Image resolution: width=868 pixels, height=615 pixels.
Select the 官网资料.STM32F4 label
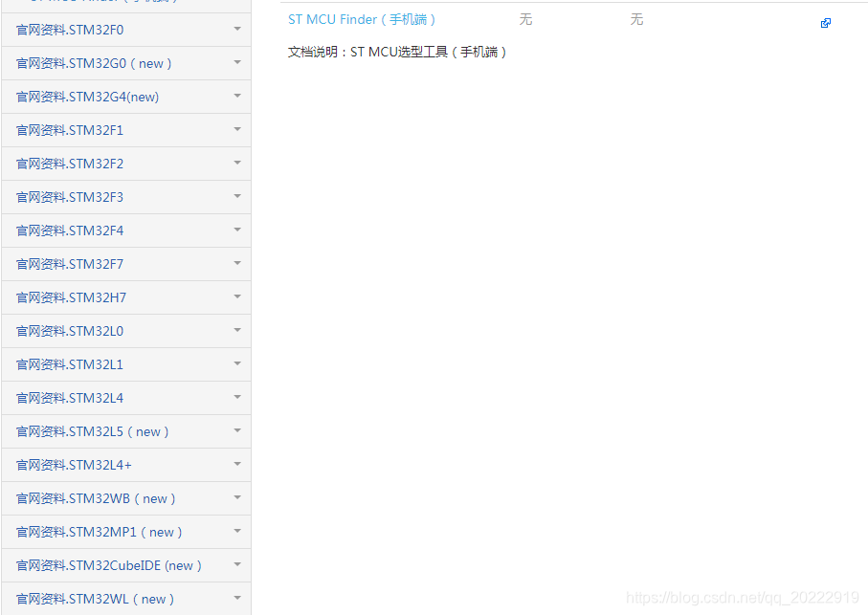pyautogui.click(x=70, y=231)
